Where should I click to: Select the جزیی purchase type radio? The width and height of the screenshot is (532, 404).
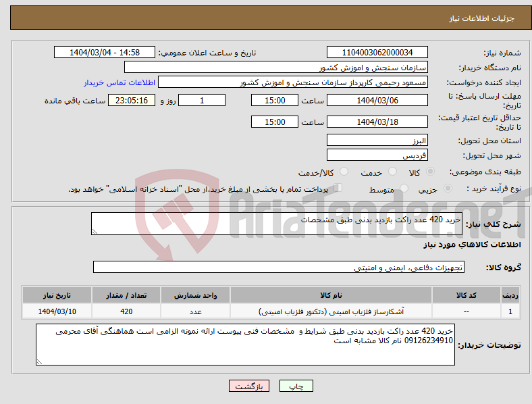[x=448, y=188]
